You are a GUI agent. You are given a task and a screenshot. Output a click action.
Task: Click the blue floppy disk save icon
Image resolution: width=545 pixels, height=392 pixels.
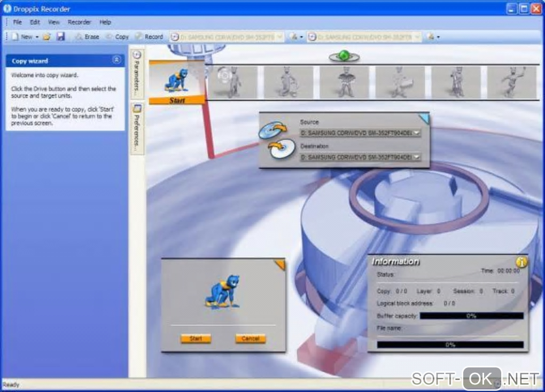click(61, 36)
